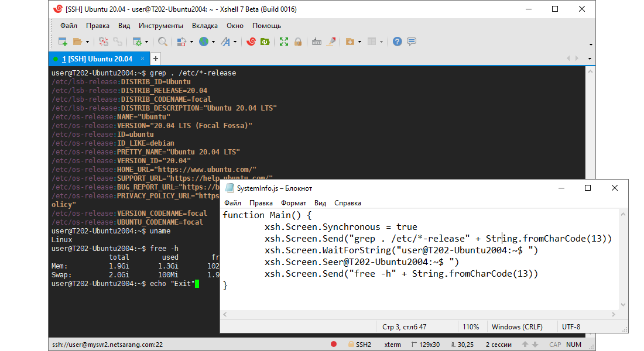The width and height of the screenshot is (644, 351).
Task: Click the 'function Main() {' line in Notepad
Action: 267,215
